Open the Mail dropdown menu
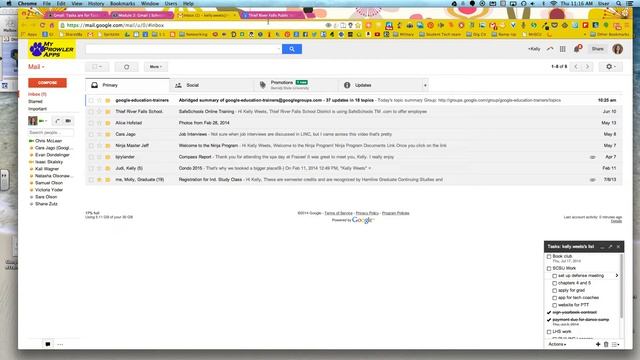 [x=36, y=67]
